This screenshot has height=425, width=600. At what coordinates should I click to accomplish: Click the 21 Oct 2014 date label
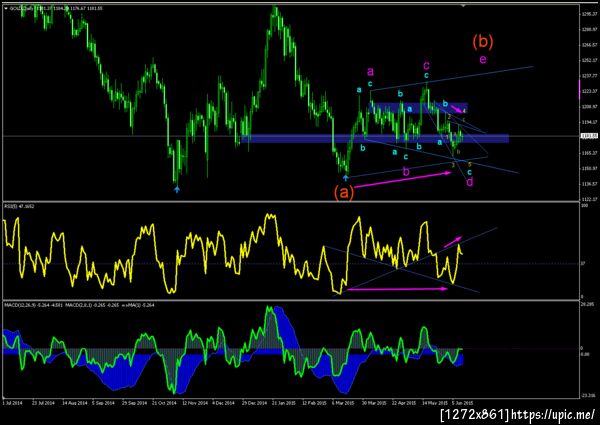pyautogui.click(x=164, y=403)
